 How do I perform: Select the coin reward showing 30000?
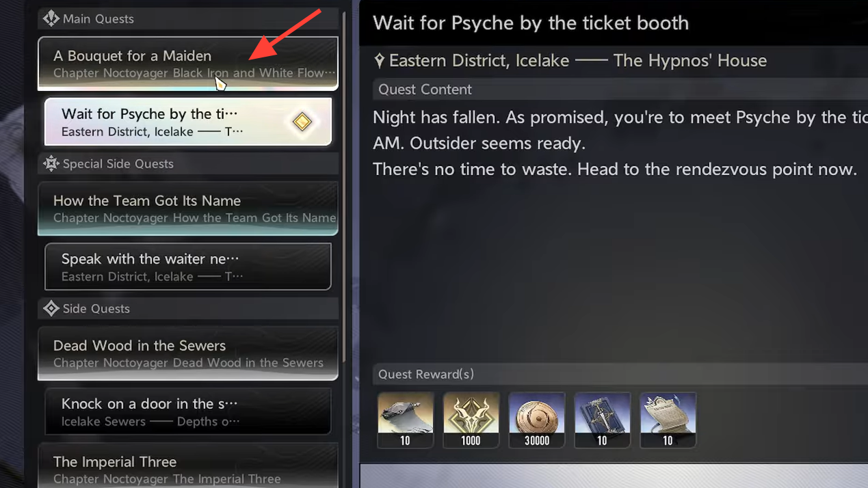pyautogui.click(x=537, y=420)
